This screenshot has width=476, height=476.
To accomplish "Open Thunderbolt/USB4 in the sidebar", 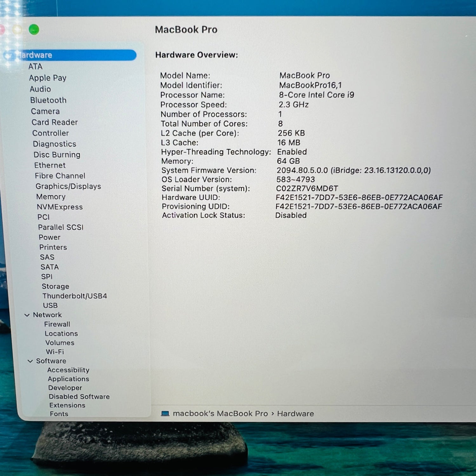I will point(75,296).
